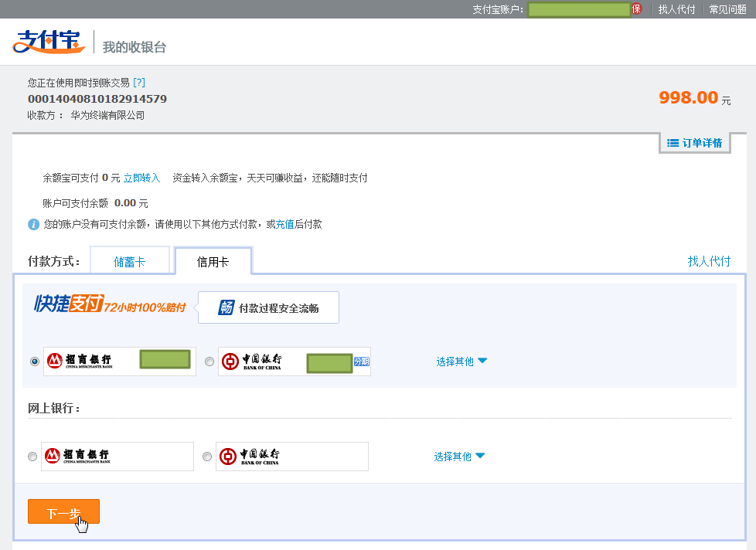Click 找人代付 link beside payment tabs

click(x=709, y=261)
